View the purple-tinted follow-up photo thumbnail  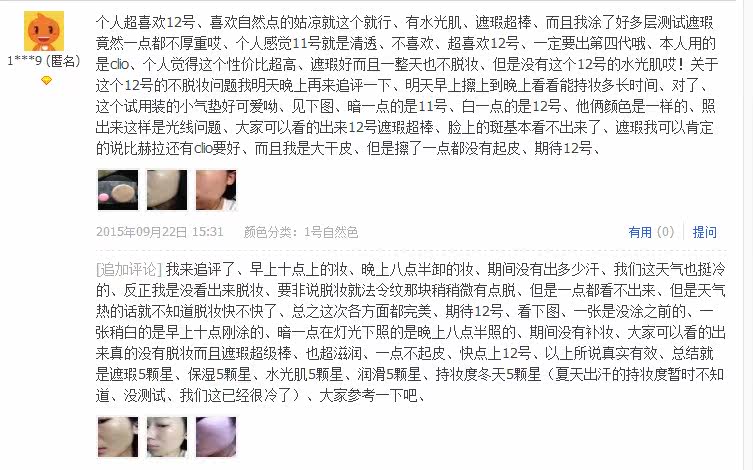click(x=216, y=437)
